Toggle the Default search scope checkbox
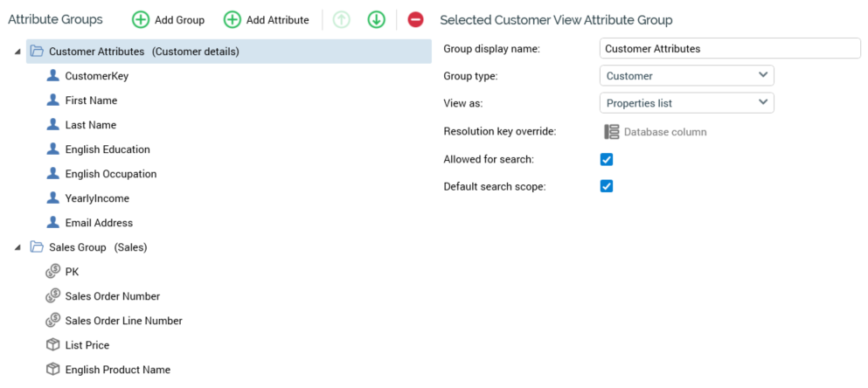This screenshot has width=868, height=388. pyautogui.click(x=607, y=186)
